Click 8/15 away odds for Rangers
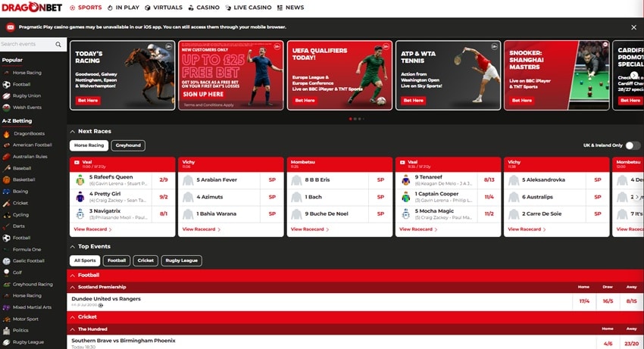The image size is (644, 349). pyautogui.click(x=631, y=301)
